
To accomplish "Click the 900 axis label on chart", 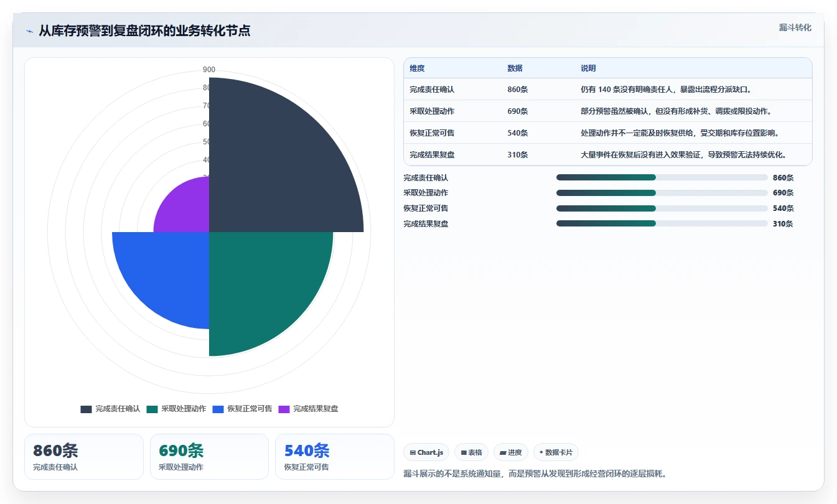I will [209, 70].
